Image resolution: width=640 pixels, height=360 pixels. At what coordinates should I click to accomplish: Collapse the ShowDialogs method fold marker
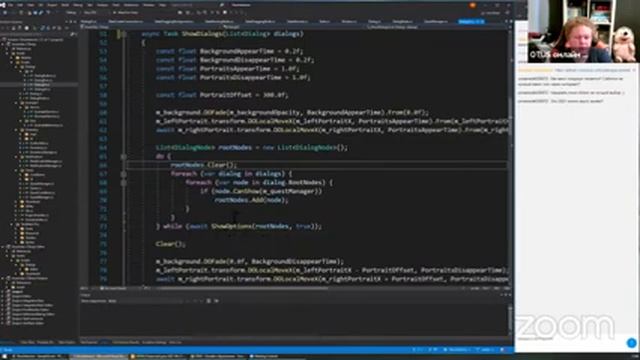[x=124, y=34]
